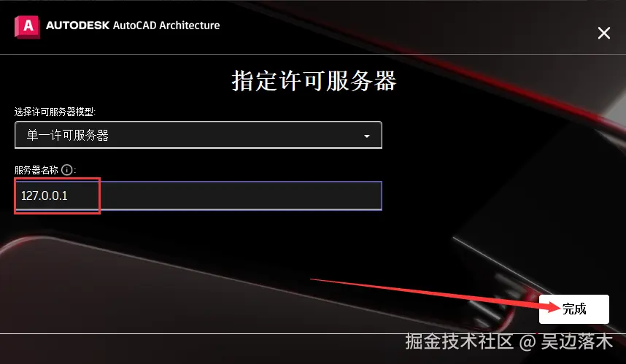Focus the server name input field
626x364 pixels.
click(198, 195)
